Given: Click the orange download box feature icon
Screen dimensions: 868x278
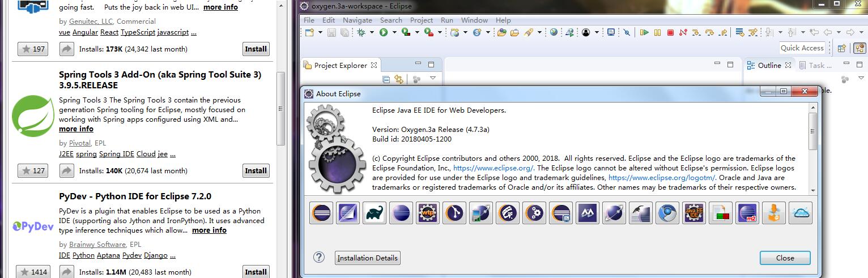Looking at the screenshot, I should pos(774,213).
